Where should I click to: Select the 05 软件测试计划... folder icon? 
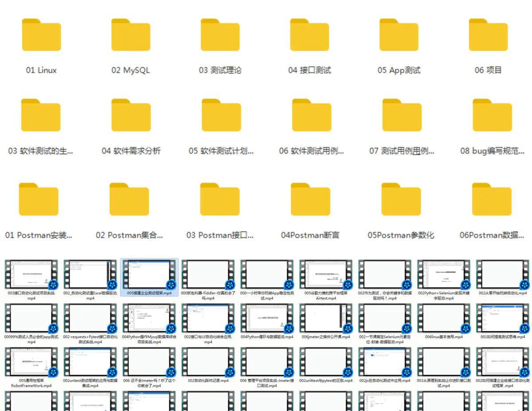[x=221, y=115]
